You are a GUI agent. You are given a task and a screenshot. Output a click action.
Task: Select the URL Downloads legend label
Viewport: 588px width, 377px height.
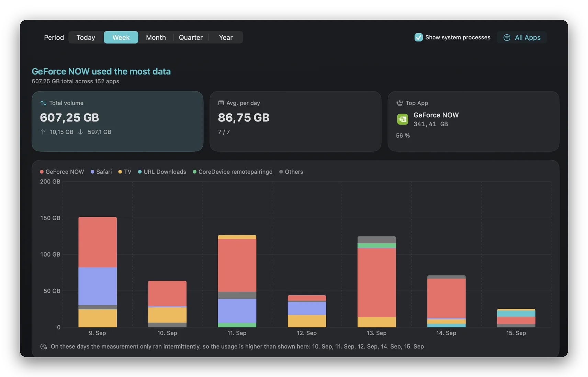[x=165, y=172]
